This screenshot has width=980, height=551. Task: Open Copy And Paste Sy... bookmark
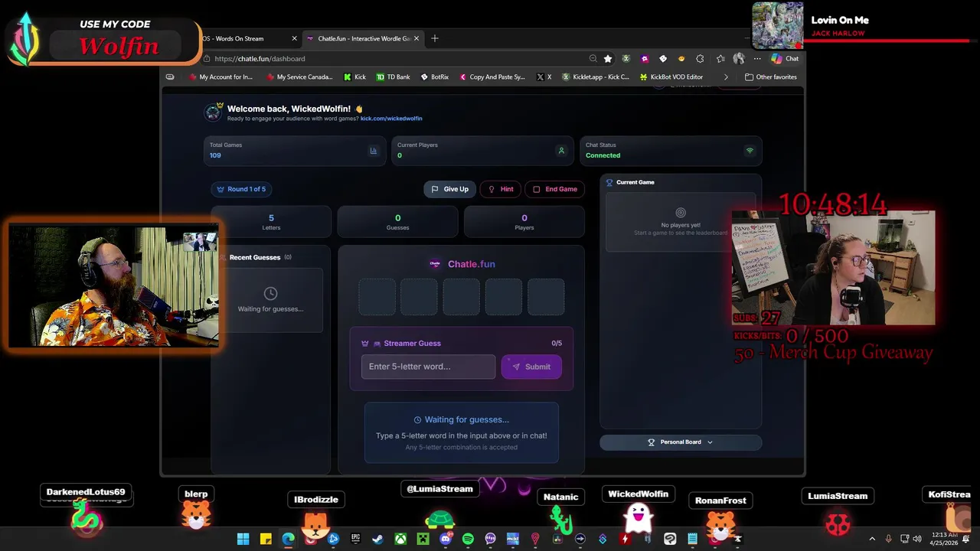492,77
